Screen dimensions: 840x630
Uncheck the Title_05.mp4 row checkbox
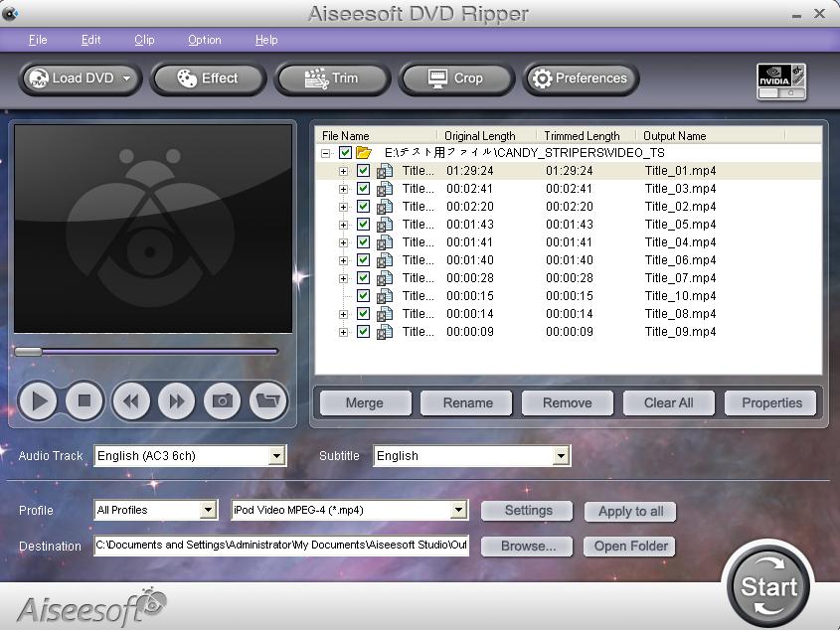click(363, 225)
